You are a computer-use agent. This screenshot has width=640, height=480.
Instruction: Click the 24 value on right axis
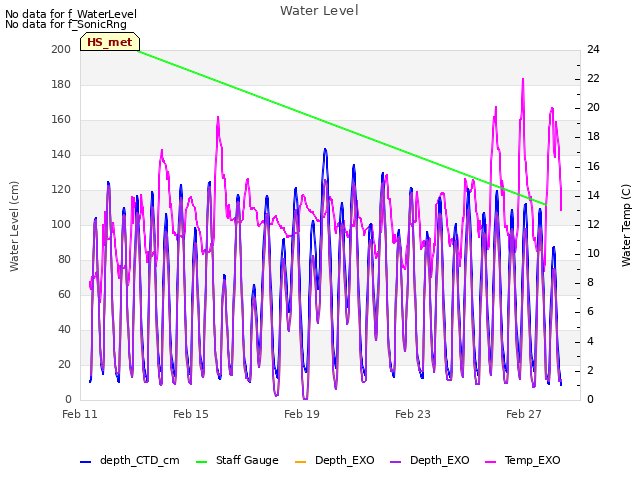pyautogui.click(x=593, y=49)
